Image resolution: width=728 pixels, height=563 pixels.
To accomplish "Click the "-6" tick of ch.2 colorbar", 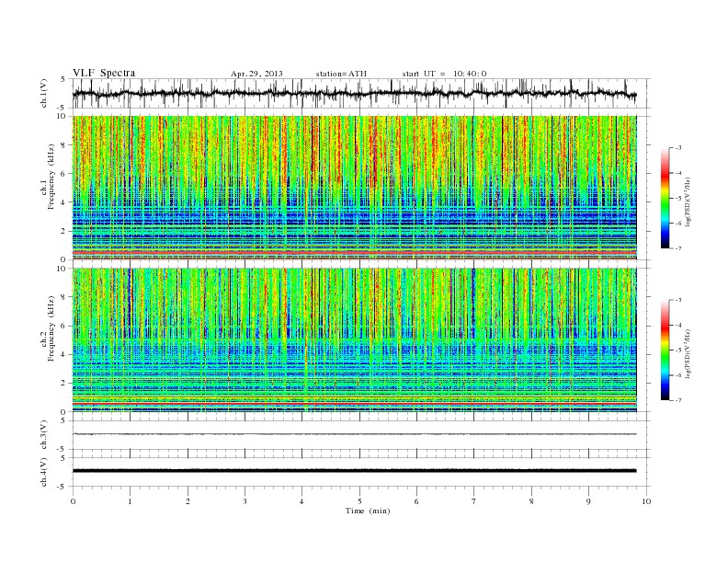I will click(678, 374).
